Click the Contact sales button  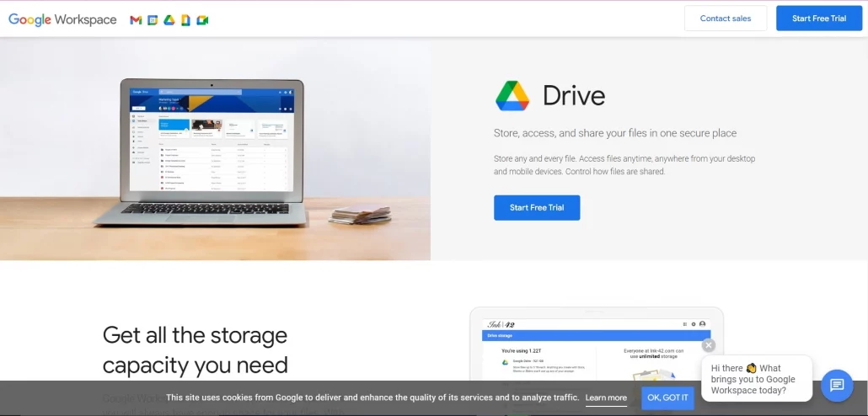point(726,19)
